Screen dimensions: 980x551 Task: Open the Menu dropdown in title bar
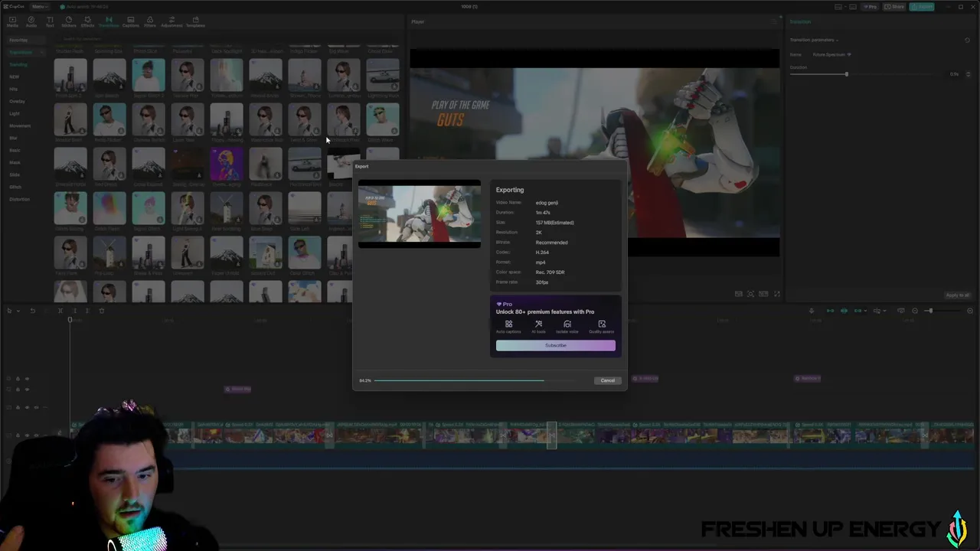(x=40, y=7)
